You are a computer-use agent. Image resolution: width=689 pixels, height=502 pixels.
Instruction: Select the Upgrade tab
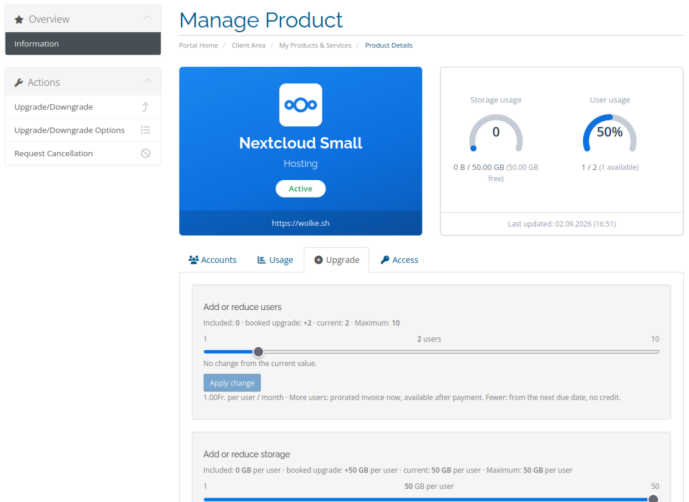coord(337,260)
